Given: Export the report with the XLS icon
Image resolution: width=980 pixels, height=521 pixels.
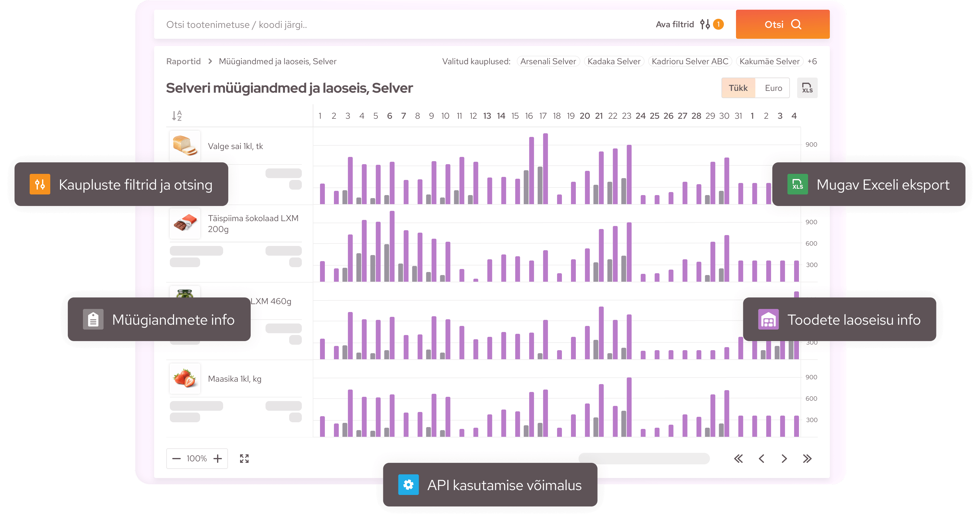Looking at the screenshot, I should click(x=807, y=88).
